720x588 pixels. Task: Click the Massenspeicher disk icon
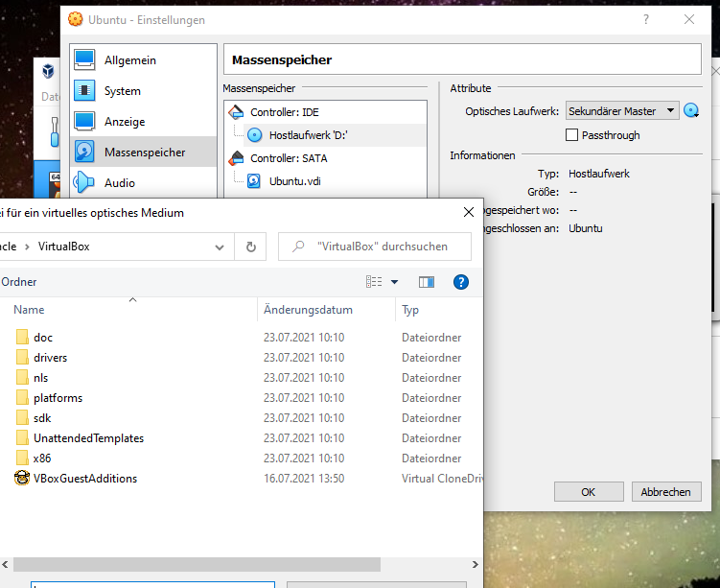(84, 152)
